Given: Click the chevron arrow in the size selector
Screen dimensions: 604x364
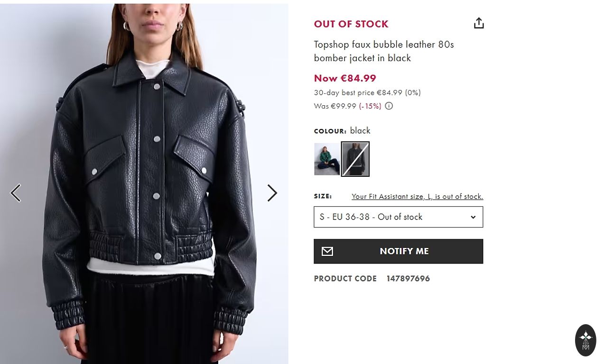Looking at the screenshot, I should click(473, 217).
